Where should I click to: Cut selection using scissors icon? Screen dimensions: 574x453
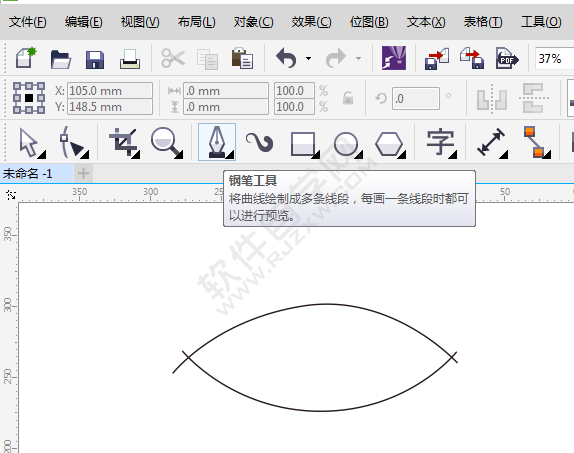pos(173,58)
